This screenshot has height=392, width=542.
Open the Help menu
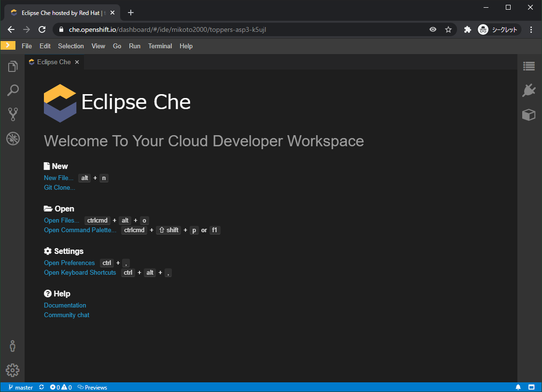click(186, 46)
